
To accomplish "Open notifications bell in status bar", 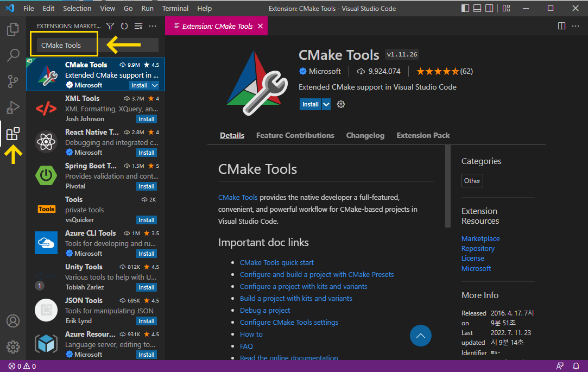I will [x=576, y=366].
